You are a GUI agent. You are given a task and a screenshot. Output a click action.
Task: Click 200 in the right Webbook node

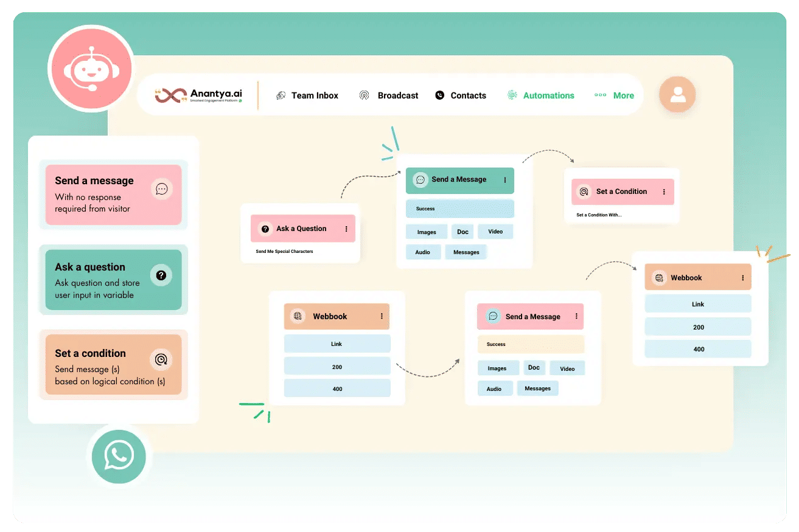[x=698, y=327]
